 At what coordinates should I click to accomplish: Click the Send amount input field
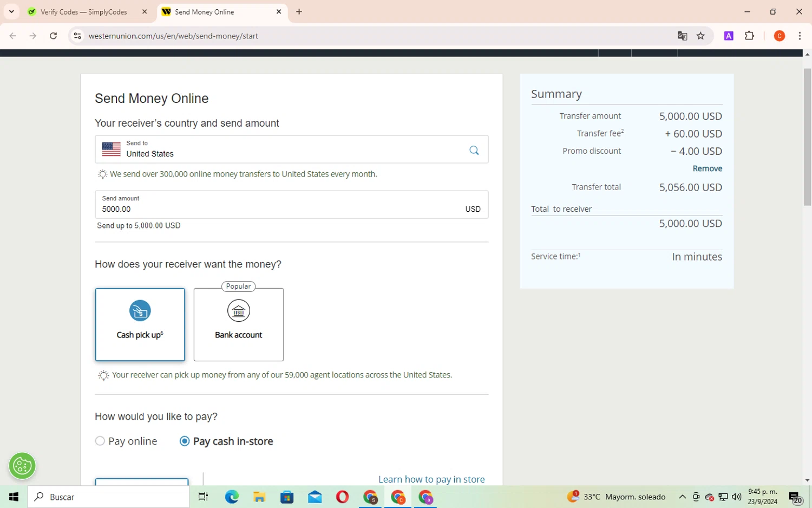pos(291,204)
